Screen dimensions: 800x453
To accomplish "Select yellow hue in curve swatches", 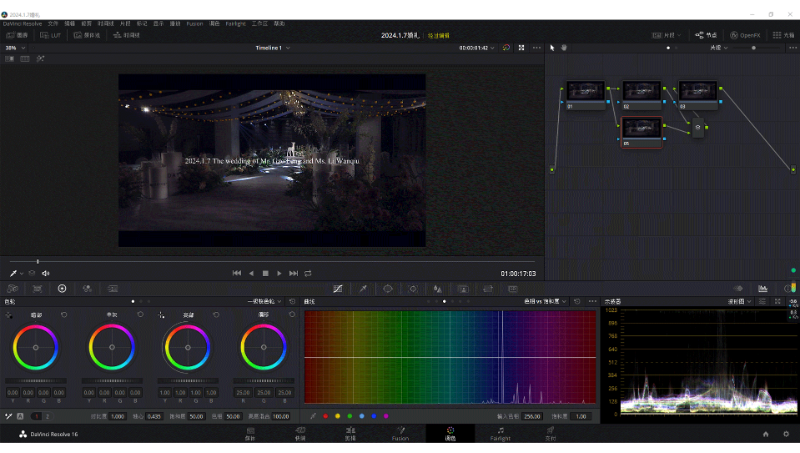I will coord(338,416).
